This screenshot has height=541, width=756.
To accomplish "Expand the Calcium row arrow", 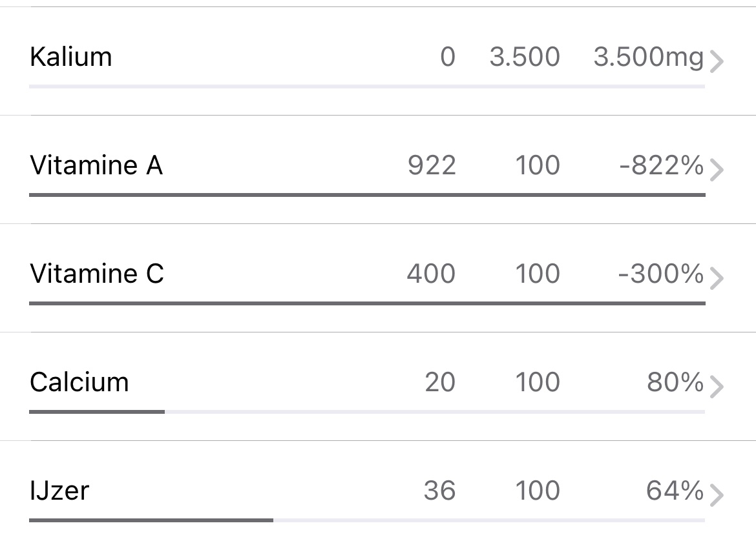I will [716, 387].
